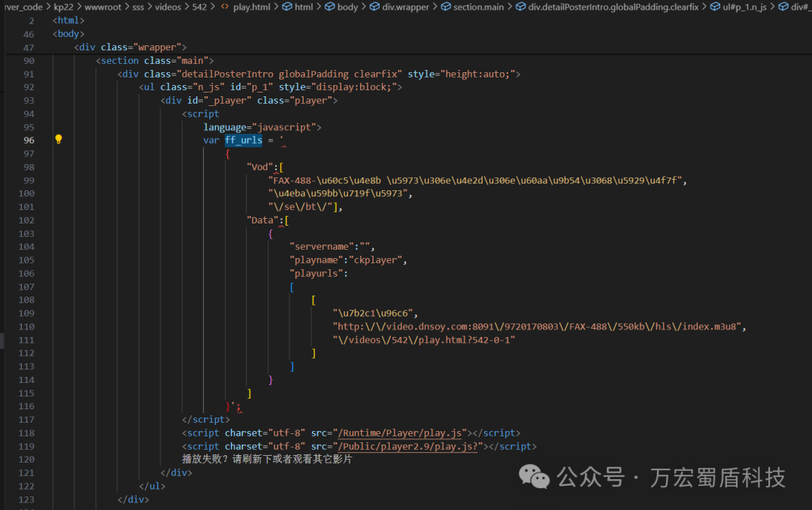
Task: Open the ul#p_1.n_js breadcrumb
Action: (x=744, y=7)
